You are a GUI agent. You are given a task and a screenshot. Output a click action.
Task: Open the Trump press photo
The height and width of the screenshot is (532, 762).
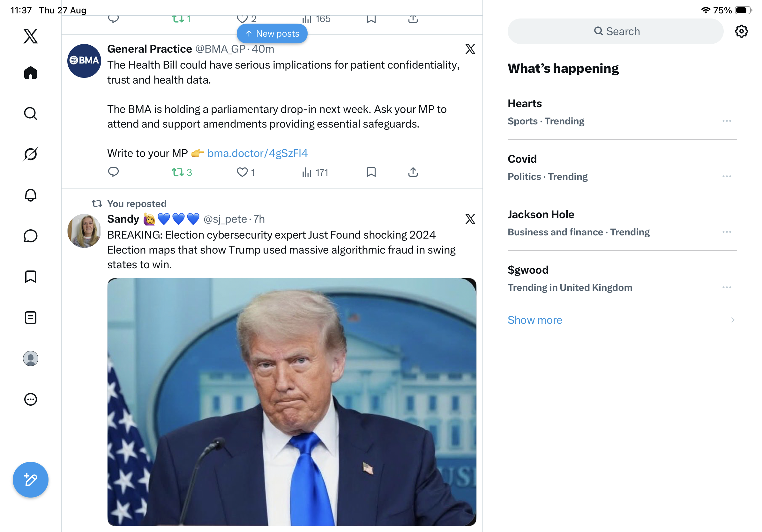[292, 402]
